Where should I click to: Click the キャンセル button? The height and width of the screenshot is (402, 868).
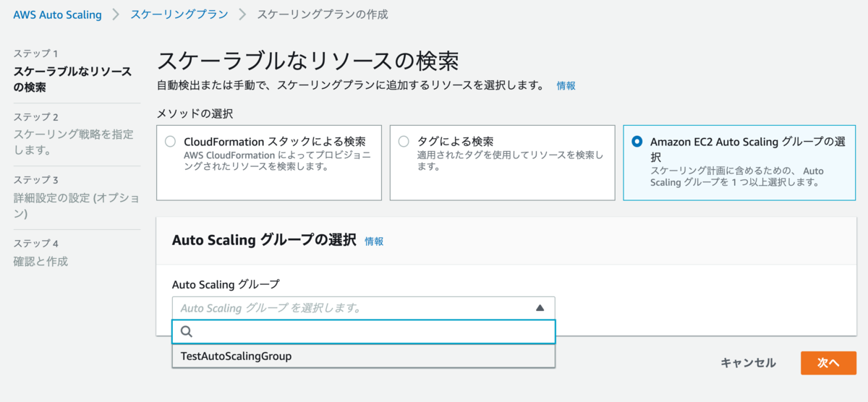coord(748,363)
